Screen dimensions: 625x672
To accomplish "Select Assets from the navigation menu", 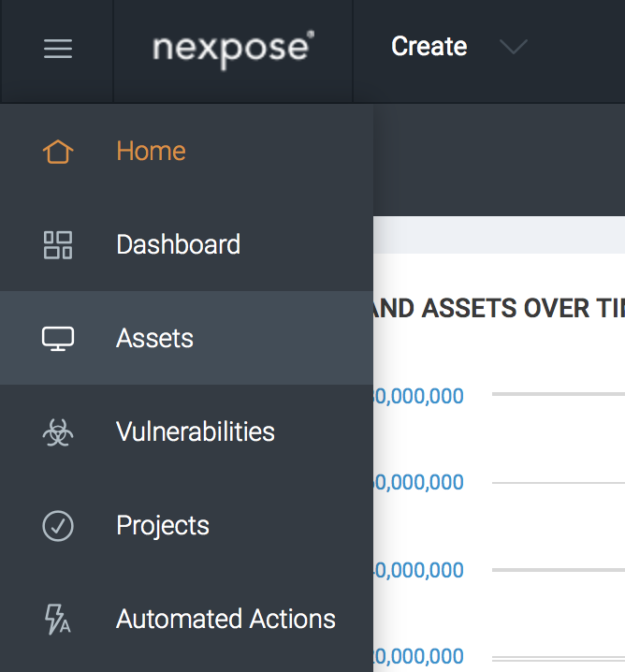I will [x=154, y=339].
